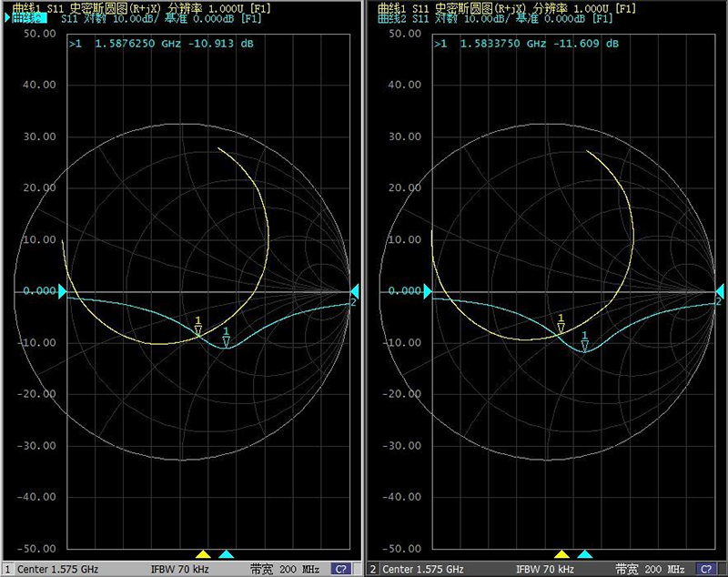Image resolution: width=728 pixels, height=577 pixels.
Task: Click yellow marker 1 on channel 2 Smith trace
Action: click(x=561, y=328)
